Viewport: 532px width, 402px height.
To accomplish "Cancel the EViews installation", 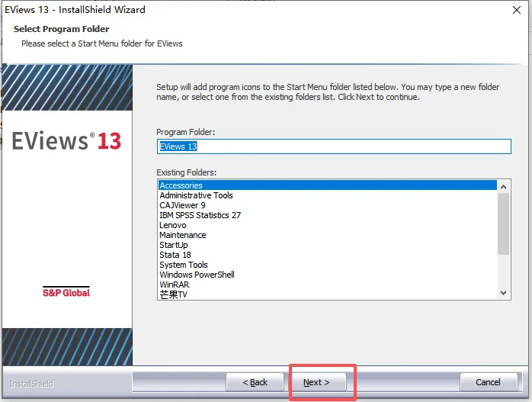I will tap(489, 382).
